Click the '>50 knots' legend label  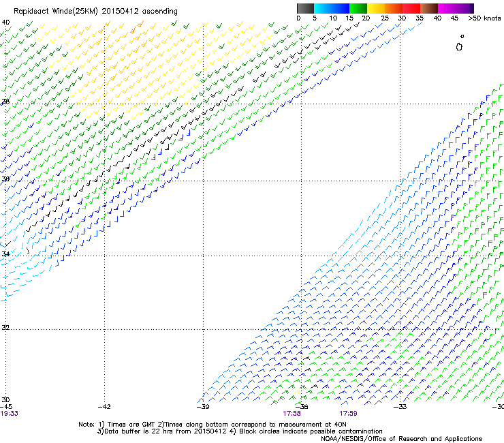pos(484,18)
